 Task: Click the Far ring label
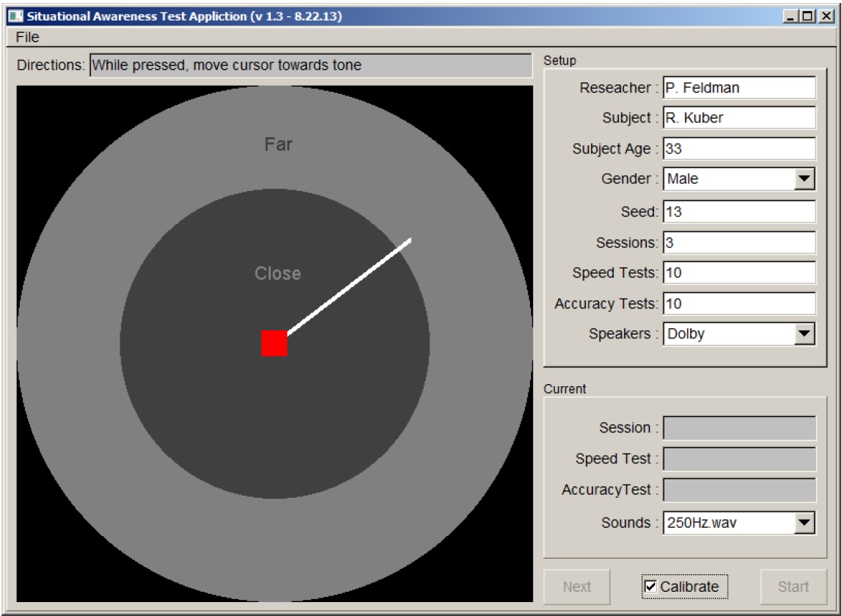click(278, 144)
